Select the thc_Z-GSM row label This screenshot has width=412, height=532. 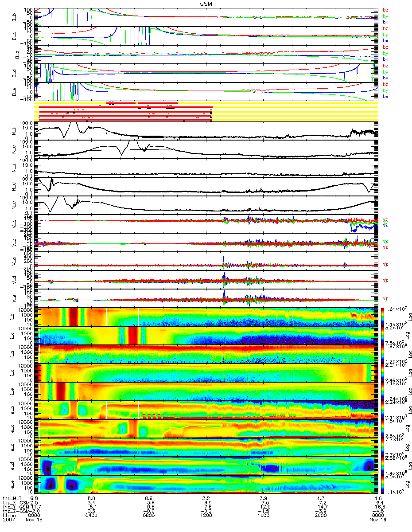pos(16,511)
